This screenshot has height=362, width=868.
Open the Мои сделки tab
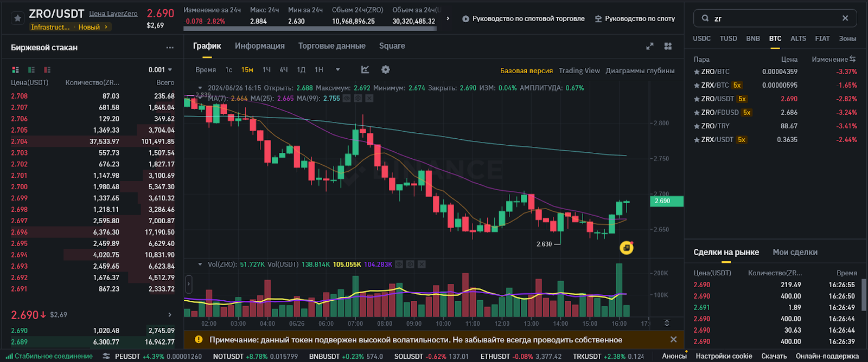[x=795, y=253]
